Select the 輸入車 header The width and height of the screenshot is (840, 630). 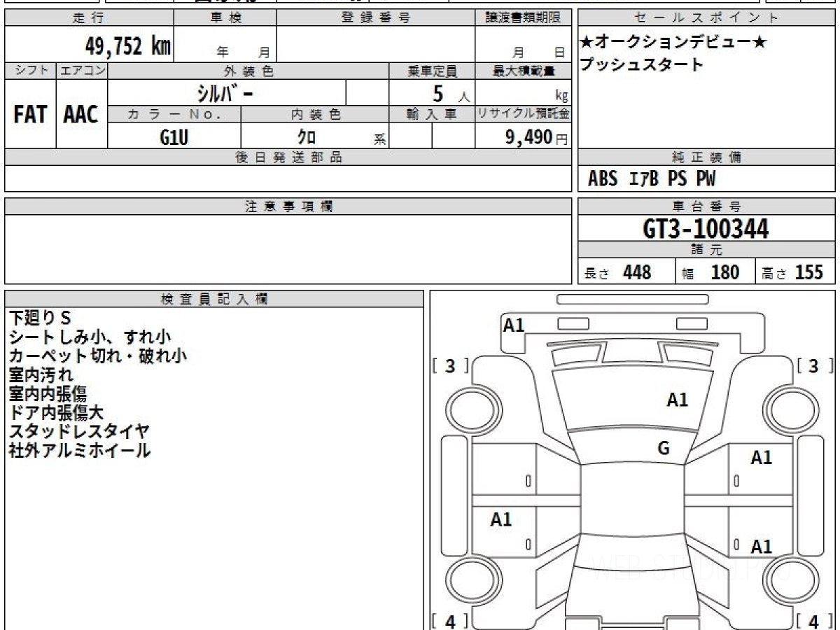pyautogui.click(x=432, y=114)
